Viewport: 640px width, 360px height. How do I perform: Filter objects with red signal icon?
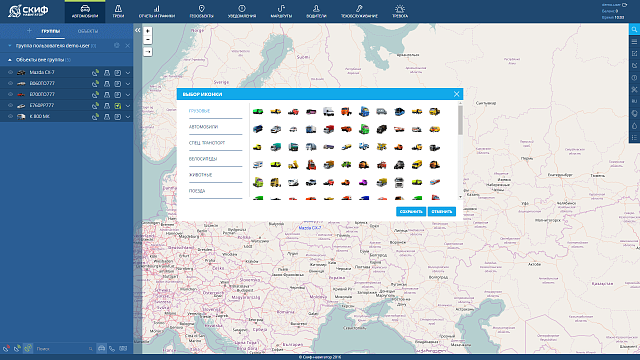pos(6,349)
